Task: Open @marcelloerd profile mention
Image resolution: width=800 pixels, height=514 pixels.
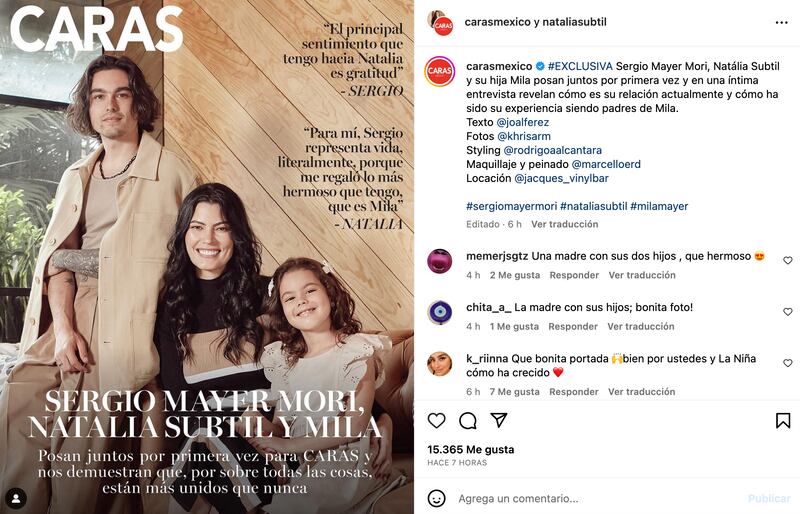Action: tap(606, 164)
